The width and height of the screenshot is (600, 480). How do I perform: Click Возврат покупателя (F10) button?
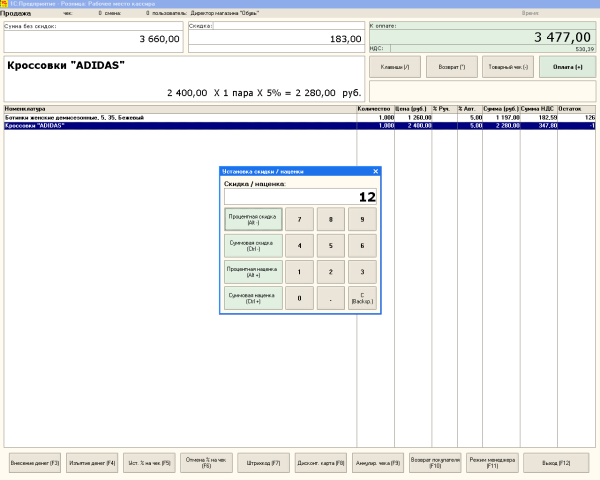(x=435, y=463)
